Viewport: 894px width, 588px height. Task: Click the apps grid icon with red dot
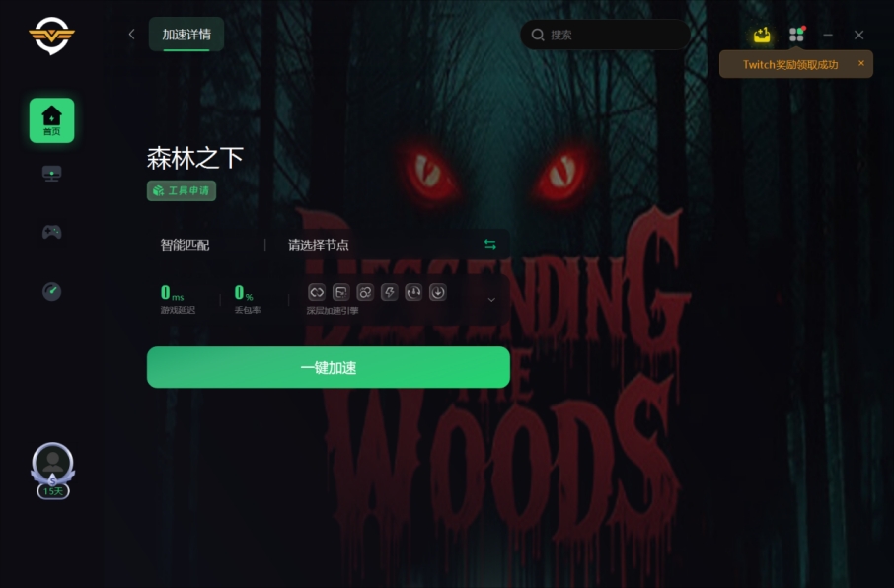(796, 34)
